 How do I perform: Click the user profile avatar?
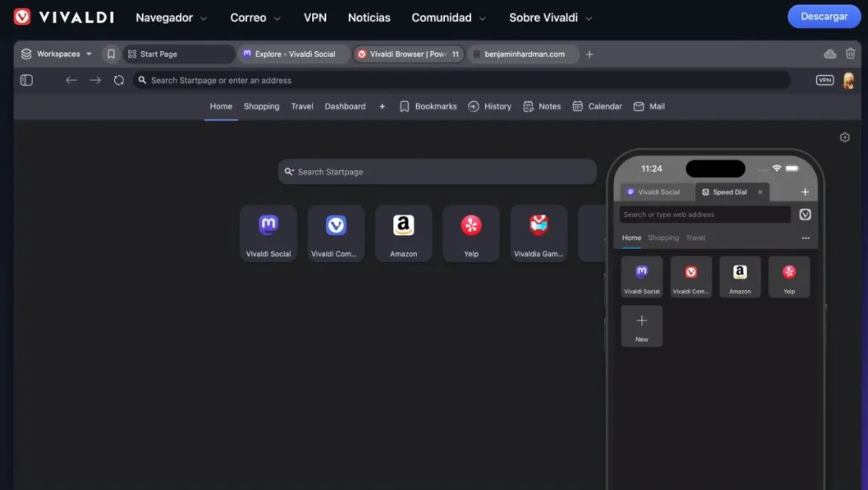848,81
